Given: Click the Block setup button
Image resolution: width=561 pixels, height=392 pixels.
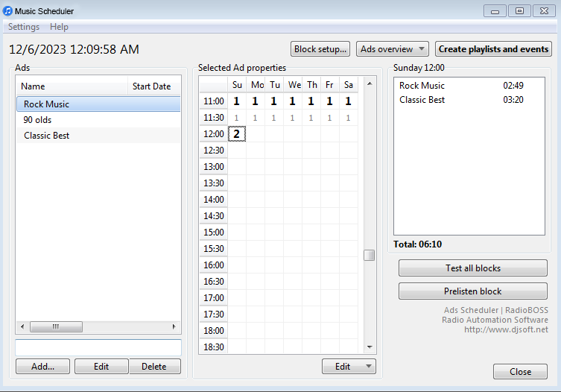Looking at the screenshot, I should [x=320, y=49].
